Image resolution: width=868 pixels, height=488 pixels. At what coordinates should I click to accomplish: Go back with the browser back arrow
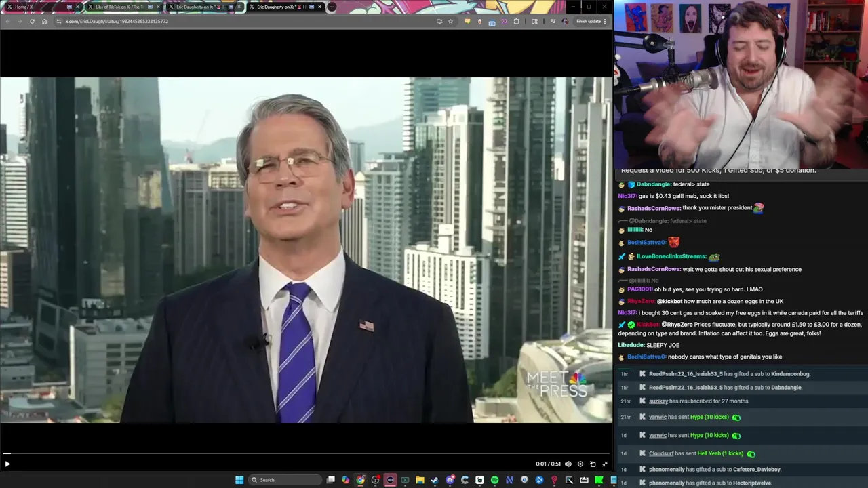point(7,21)
